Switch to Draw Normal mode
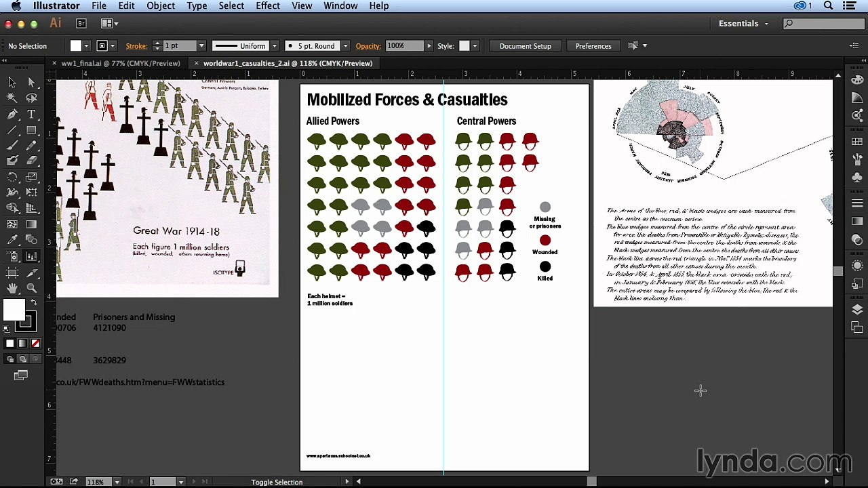The width and height of the screenshot is (868, 488). (x=10, y=359)
